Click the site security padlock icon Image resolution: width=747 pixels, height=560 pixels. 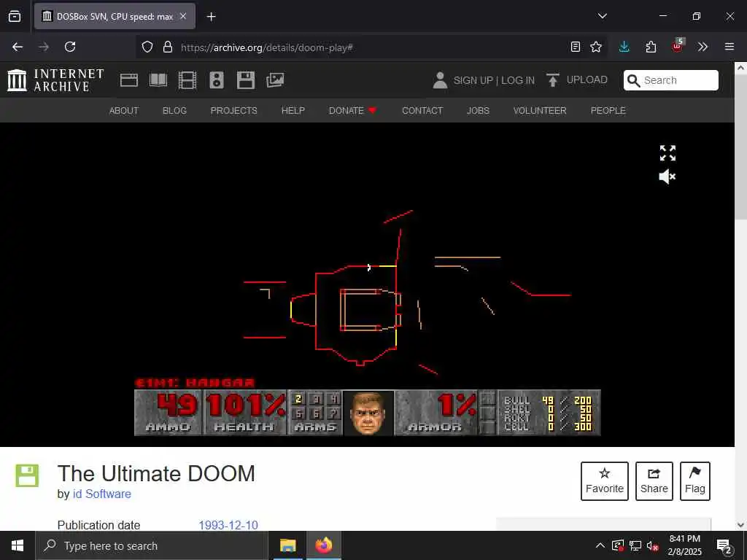[x=168, y=47]
